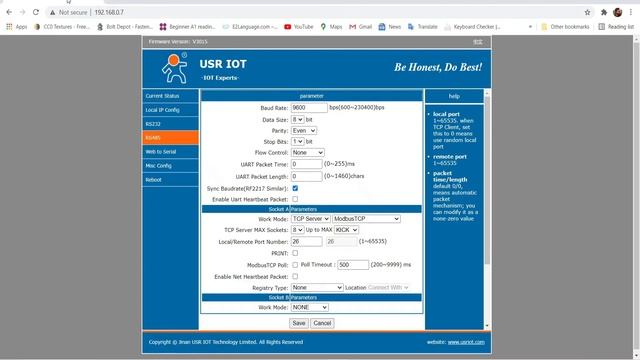
Task: Switch language with the Chinese link
Action: 478,42
